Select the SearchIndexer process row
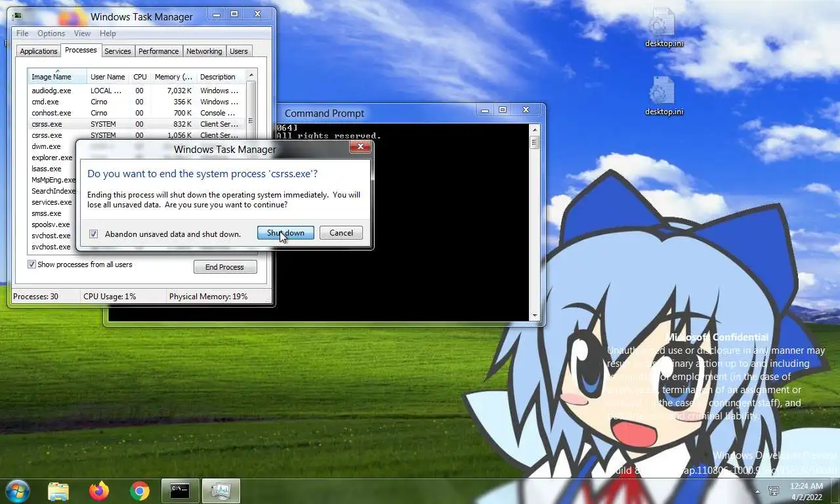This screenshot has height=504, width=840. [x=52, y=191]
